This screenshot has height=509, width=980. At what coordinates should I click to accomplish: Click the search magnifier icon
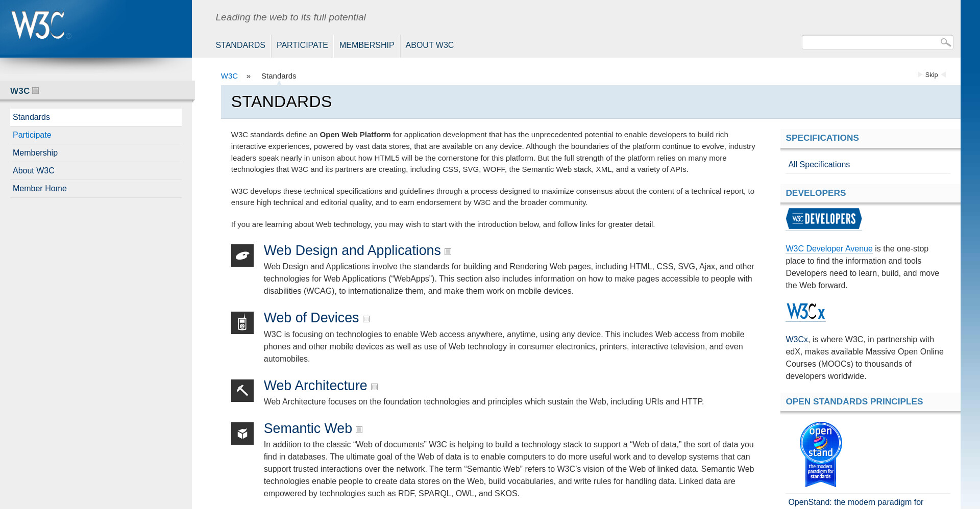[x=945, y=42]
